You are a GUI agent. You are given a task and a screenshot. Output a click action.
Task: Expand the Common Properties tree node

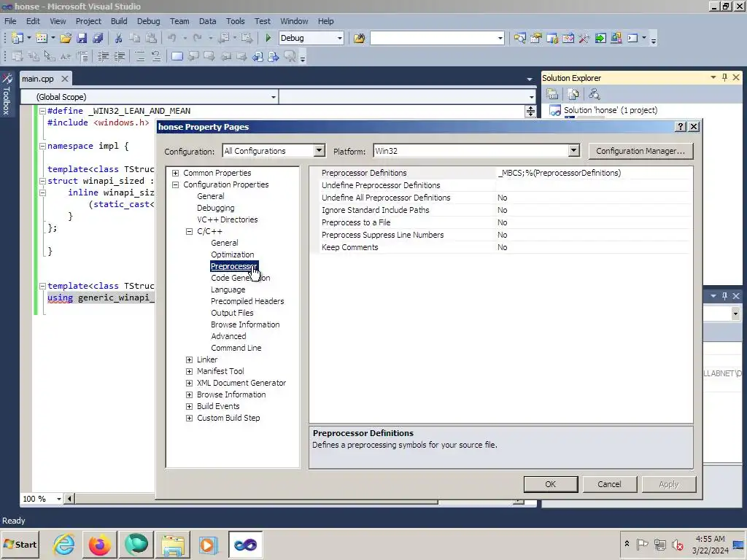(175, 173)
